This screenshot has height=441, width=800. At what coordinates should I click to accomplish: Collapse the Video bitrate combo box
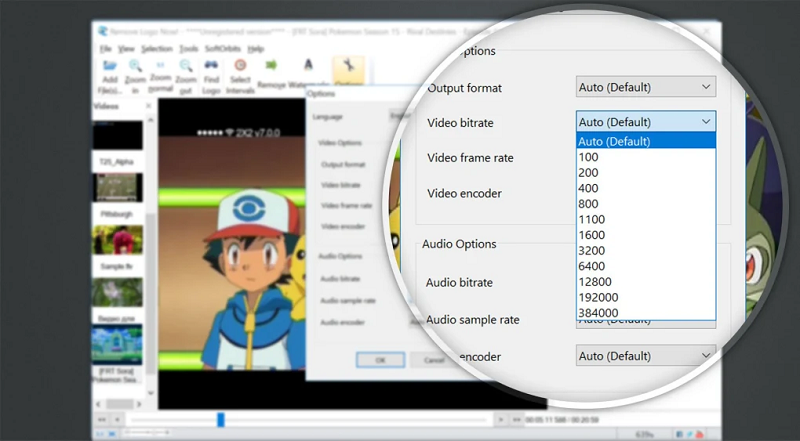click(646, 121)
